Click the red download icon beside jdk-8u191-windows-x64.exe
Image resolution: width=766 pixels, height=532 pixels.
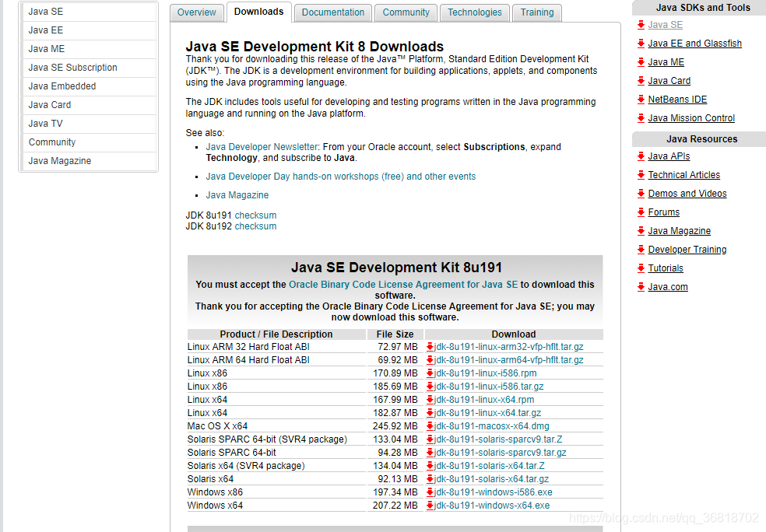(x=430, y=506)
